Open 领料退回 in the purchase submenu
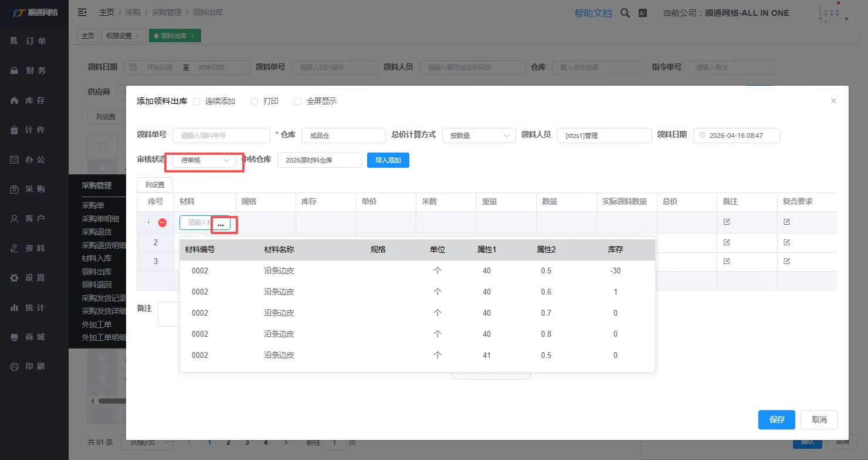Viewport: 868px width, 460px height. coord(96,285)
